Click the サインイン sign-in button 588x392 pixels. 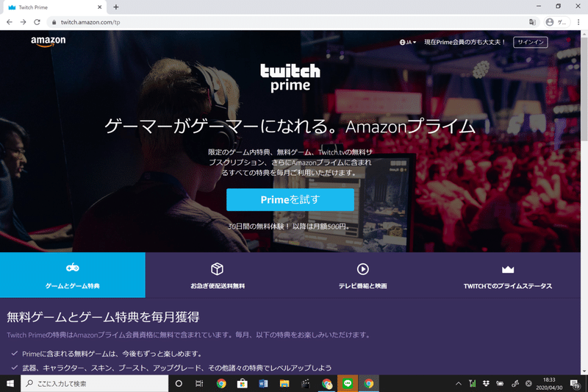[x=530, y=42]
